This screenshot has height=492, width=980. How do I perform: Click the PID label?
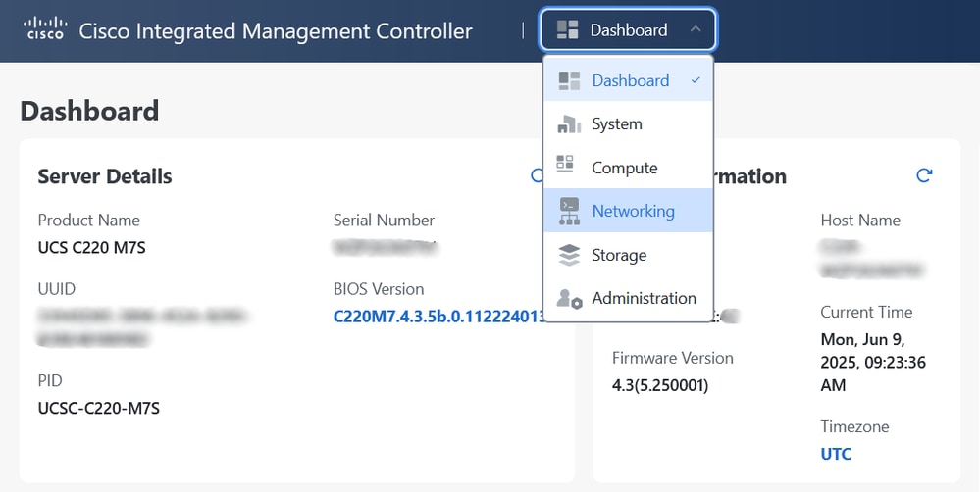[x=50, y=380]
